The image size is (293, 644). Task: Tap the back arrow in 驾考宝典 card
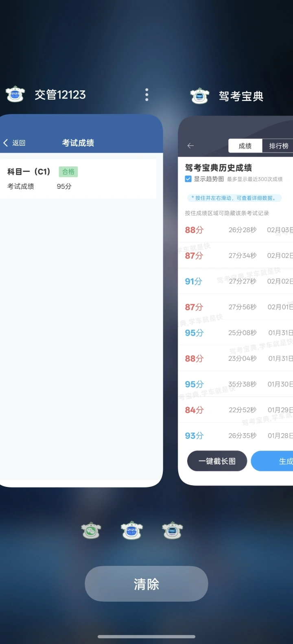[190, 146]
